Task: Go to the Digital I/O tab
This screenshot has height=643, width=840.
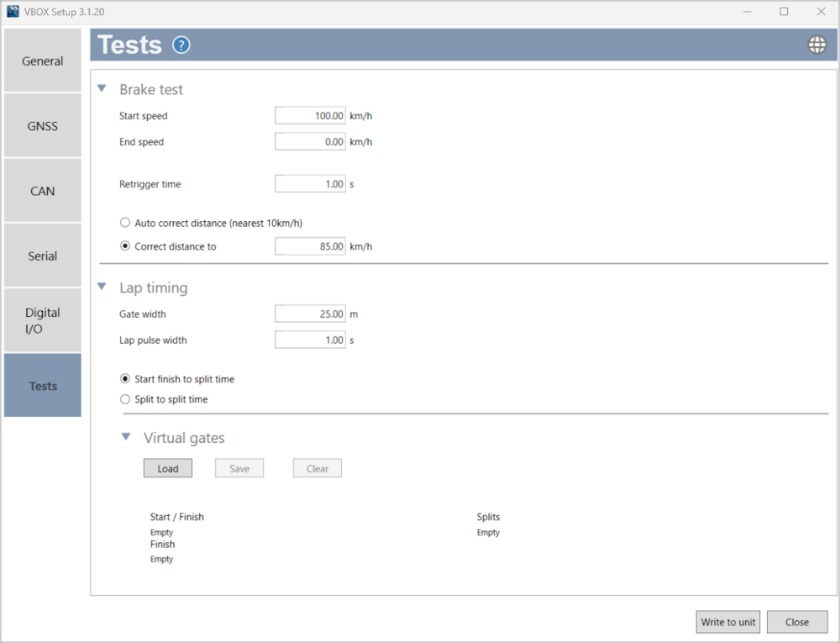Action: click(42, 320)
